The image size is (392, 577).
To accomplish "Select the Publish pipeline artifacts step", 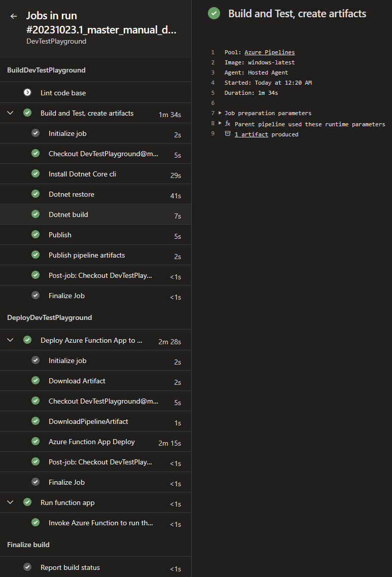I will (96, 255).
